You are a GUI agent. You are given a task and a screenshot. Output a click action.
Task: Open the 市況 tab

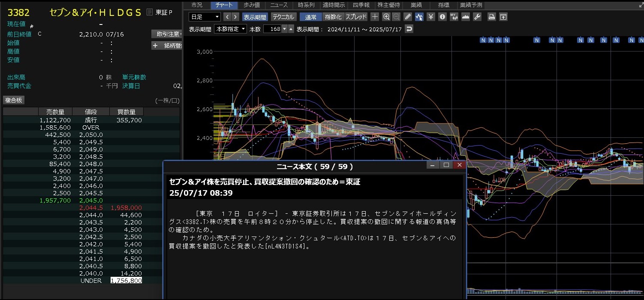pyautogui.click(x=196, y=5)
